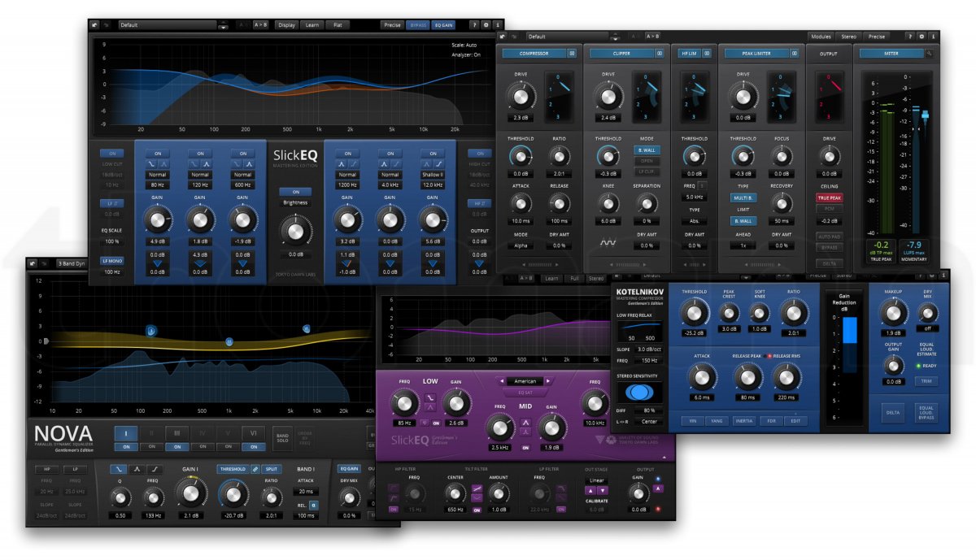Click Learn in SlickEQ Mastering toolbar
Viewport: 976px width, 560px height.
pos(312,25)
